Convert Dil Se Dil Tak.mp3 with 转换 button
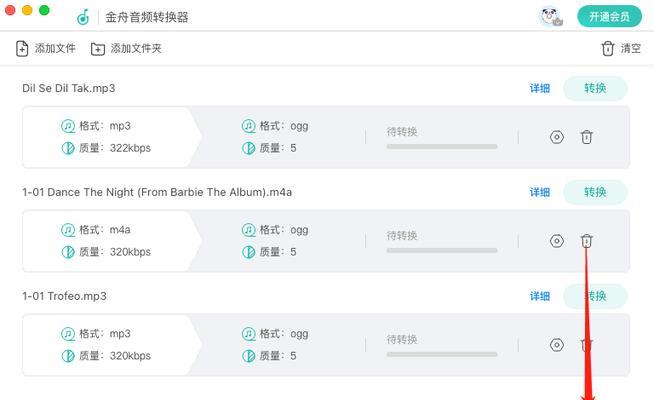Image resolution: width=654 pixels, height=400 pixels. click(x=595, y=88)
